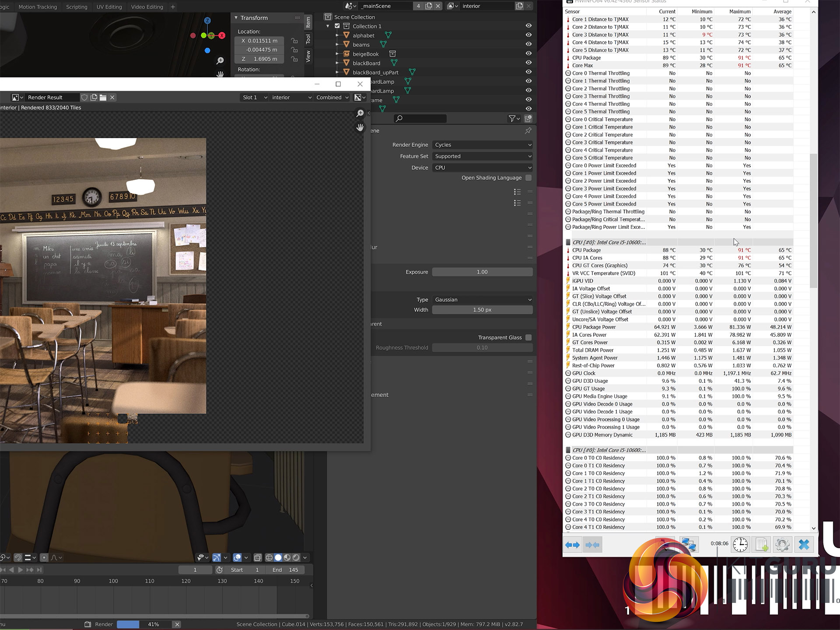Enable Transparent Glass checkbox
Viewport: 840px width, 630px height.
pos(528,337)
